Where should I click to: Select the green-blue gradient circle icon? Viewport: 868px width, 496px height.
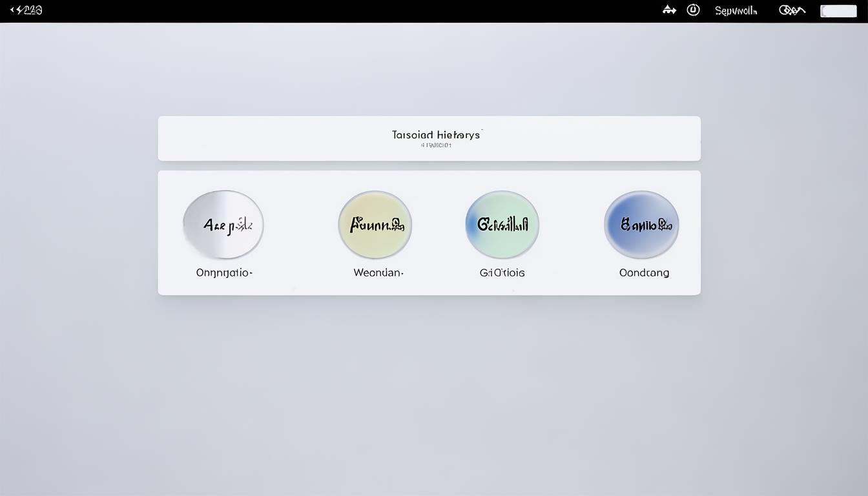(502, 225)
